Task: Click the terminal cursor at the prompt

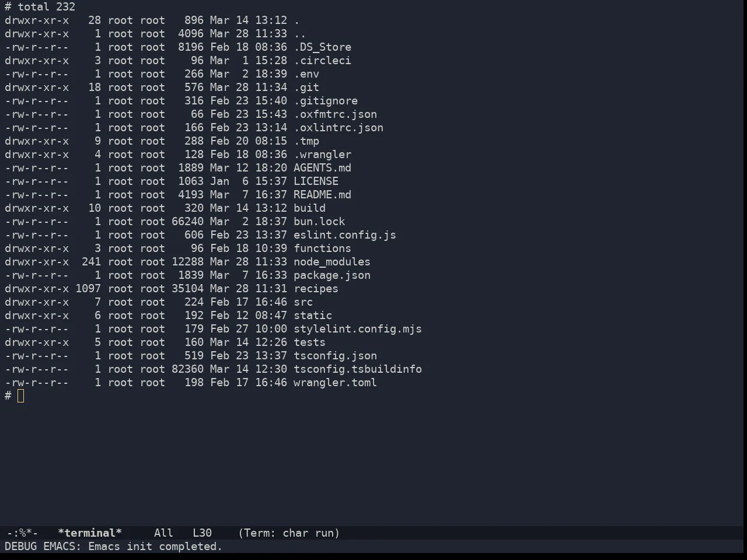Action: click(21, 396)
